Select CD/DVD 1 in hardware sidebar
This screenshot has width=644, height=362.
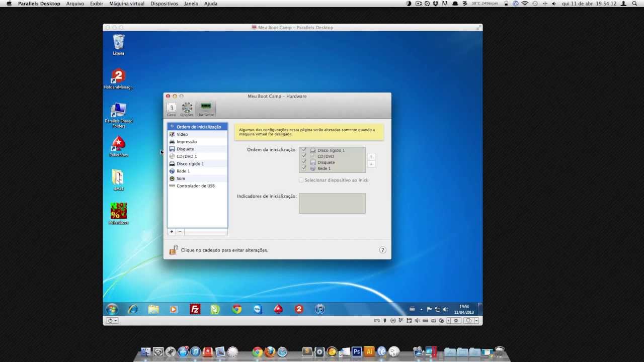[x=197, y=156]
